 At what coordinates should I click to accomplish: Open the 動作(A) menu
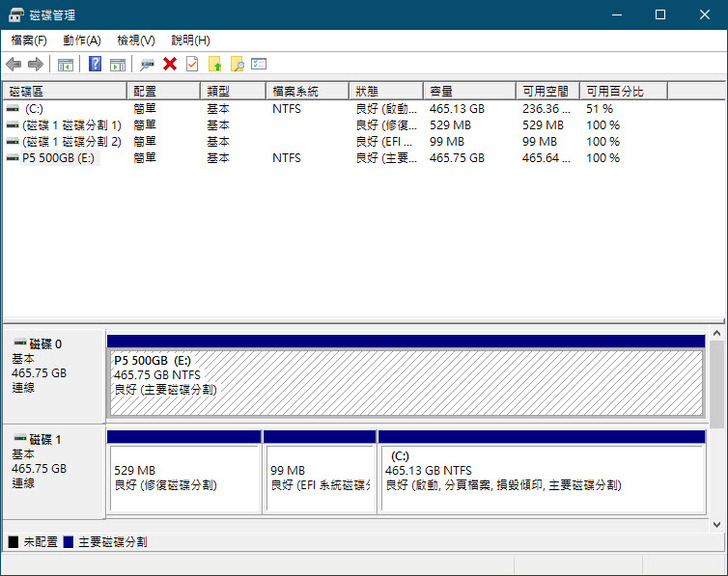(x=82, y=40)
